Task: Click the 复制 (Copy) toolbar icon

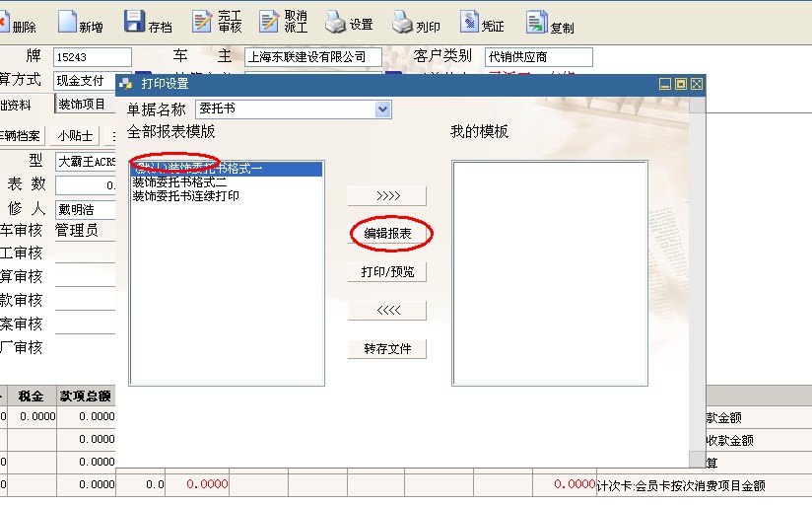Action: coord(537,22)
